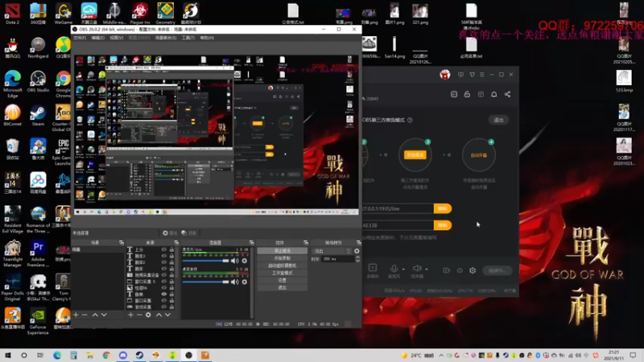Open Steam from the Windows taskbar
Image resolution: width=644 pixels, height=362 pixels.
click(139, 355)
